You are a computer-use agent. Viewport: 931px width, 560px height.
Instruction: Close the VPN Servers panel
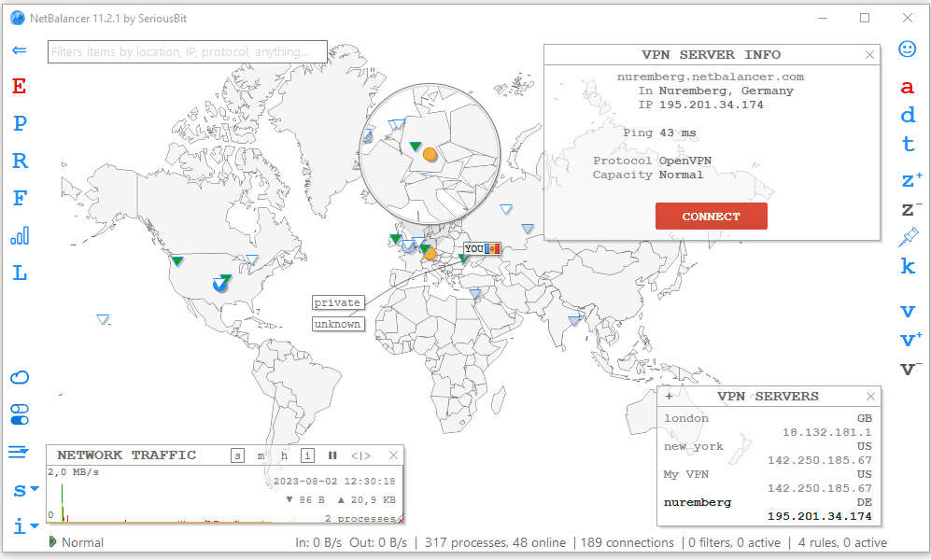tap(870, 397)
